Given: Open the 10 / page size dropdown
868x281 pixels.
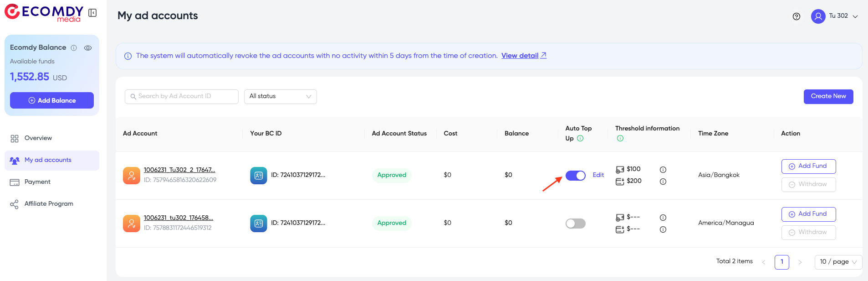Looking at the screenshot, I should click(838, 262).
